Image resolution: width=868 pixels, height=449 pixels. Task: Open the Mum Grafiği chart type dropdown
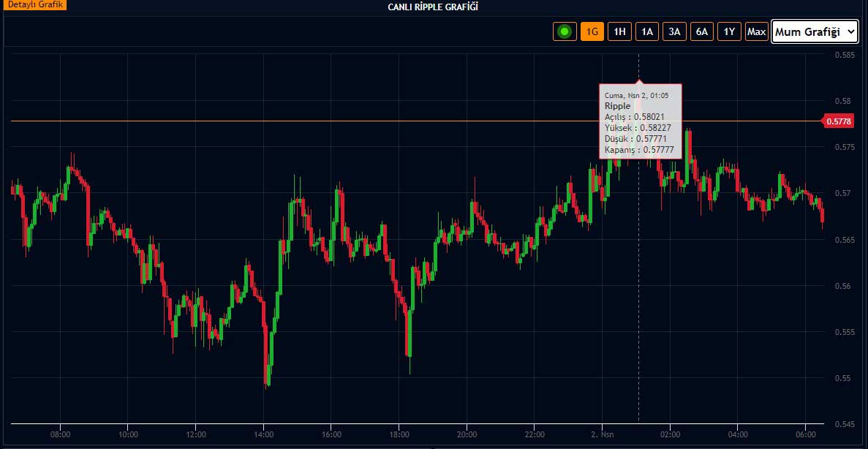point(815,32)
